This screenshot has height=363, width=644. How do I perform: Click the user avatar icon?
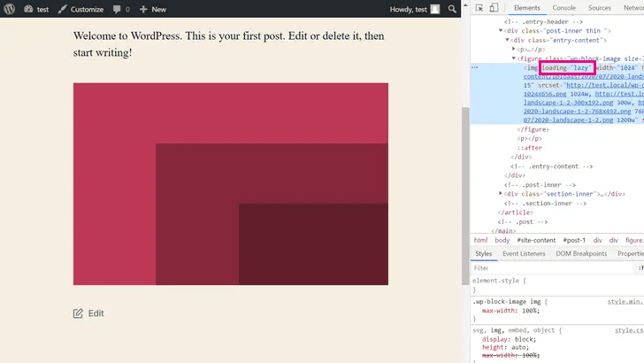click(435, 9)
